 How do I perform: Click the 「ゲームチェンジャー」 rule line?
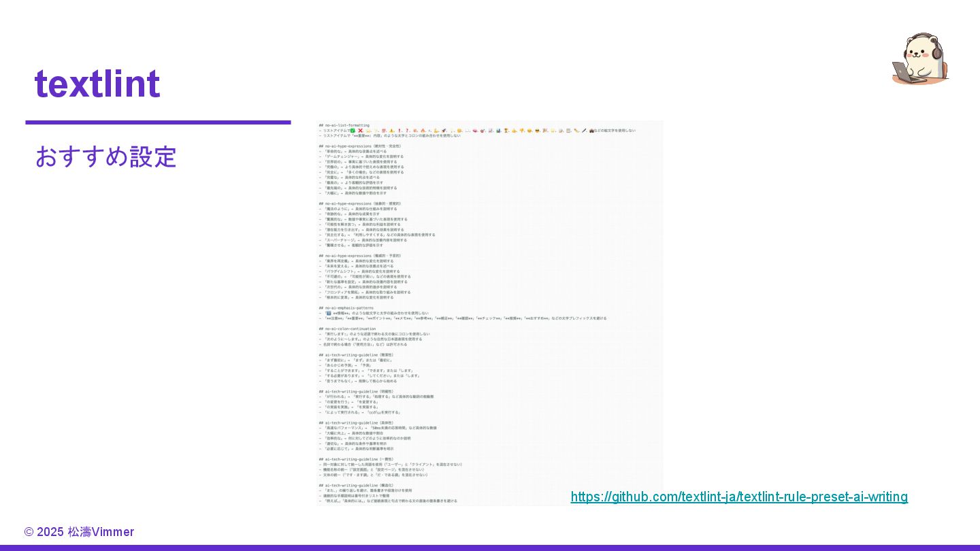[361, 156]
